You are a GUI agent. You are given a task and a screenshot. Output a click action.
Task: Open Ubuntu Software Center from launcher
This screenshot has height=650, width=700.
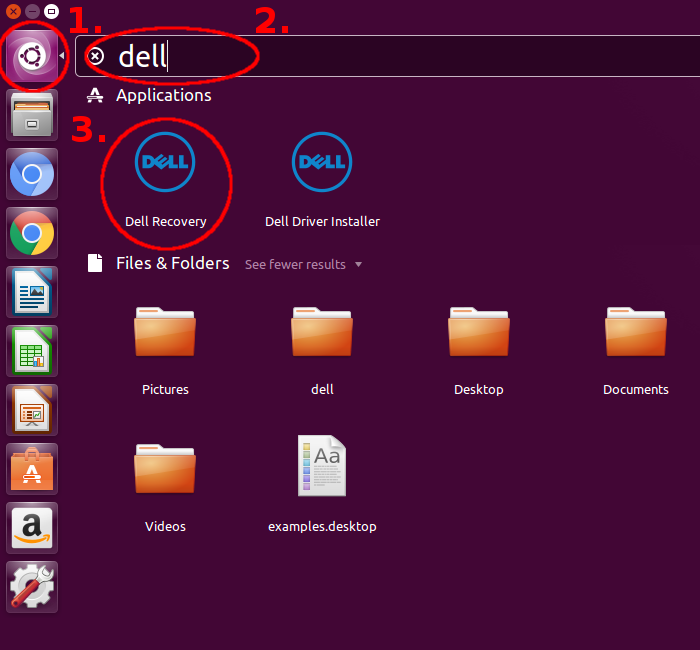pyautogui.click(x=32, y=469)
